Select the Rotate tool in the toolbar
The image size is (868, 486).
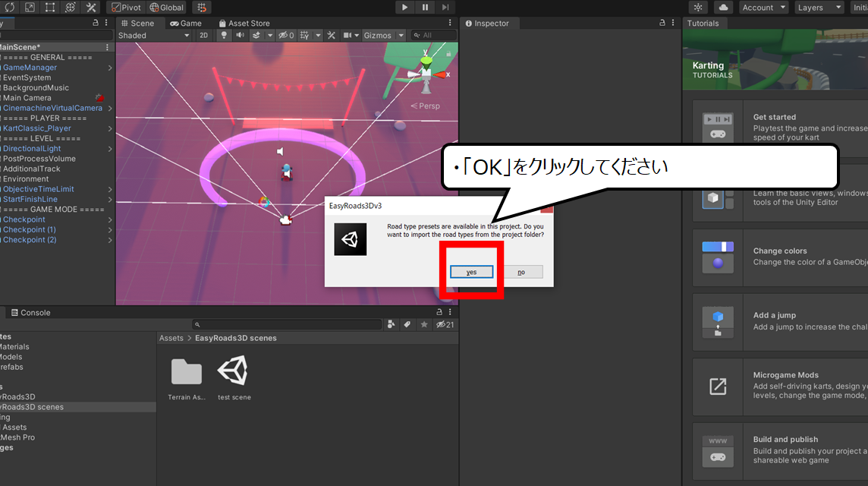[10, 7]
